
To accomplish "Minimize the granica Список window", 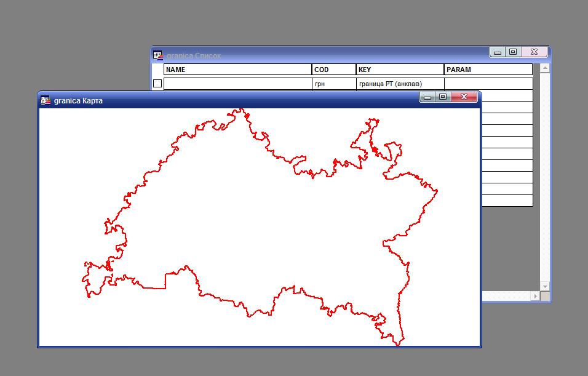I will 498,52.
